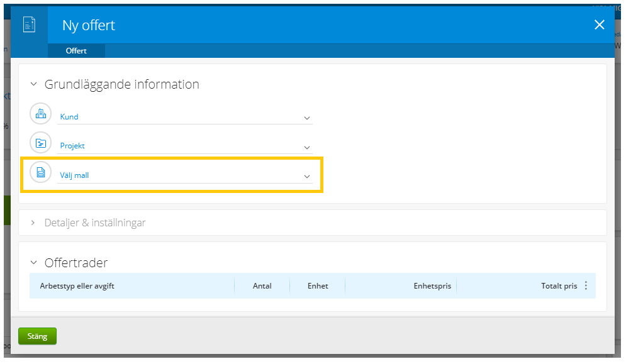The image size is (626, 364).
Task: Click the Offertrader heading
Action: (x=76, y=263)
